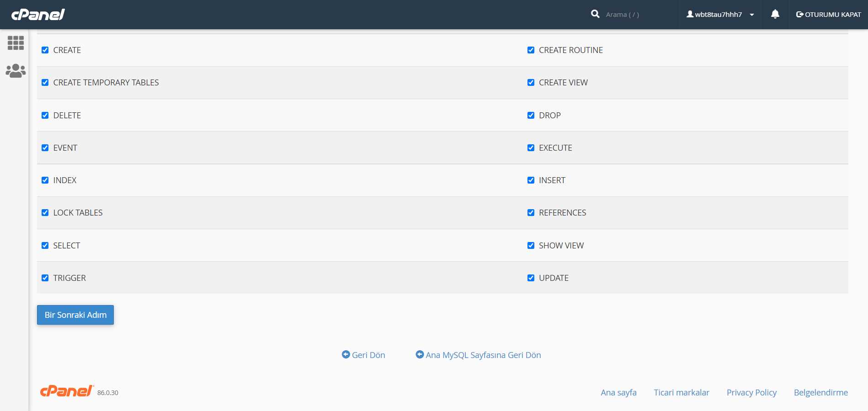Toggle the DROP privilege checkbox
The width and height of the screenshot is (868, 411).
531,115
